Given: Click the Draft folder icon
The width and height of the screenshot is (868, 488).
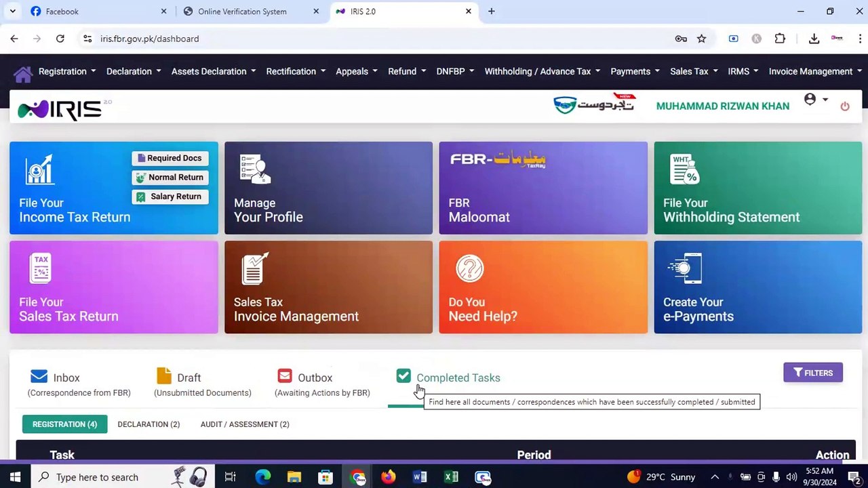Looking at the screenshot, I should 164,375.
